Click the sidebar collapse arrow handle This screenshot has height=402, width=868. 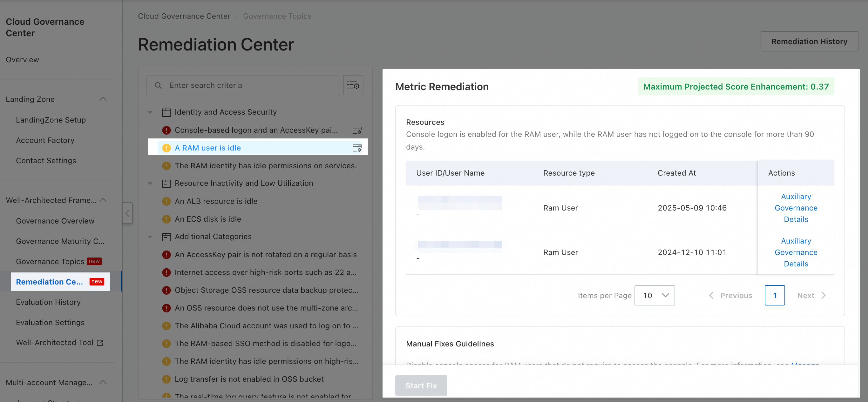(x=127, y=213)
